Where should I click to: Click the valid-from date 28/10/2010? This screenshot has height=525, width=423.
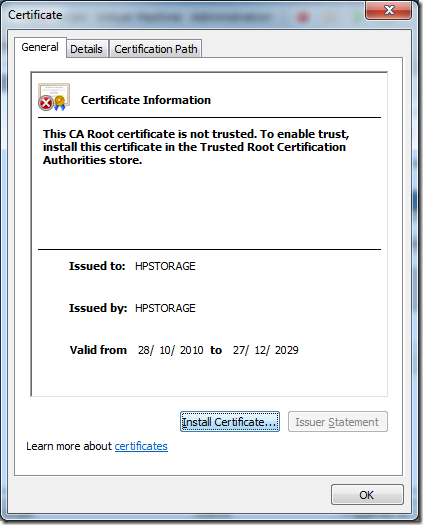[170, 350]
